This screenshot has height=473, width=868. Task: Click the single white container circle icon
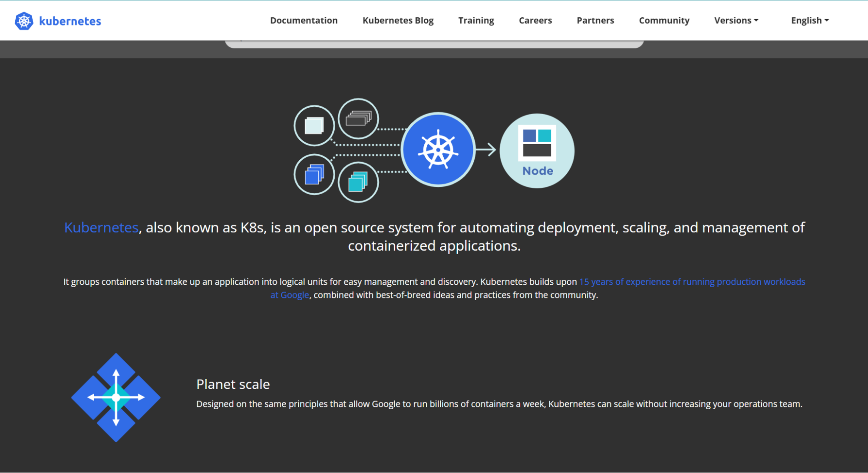coord(314,126)
